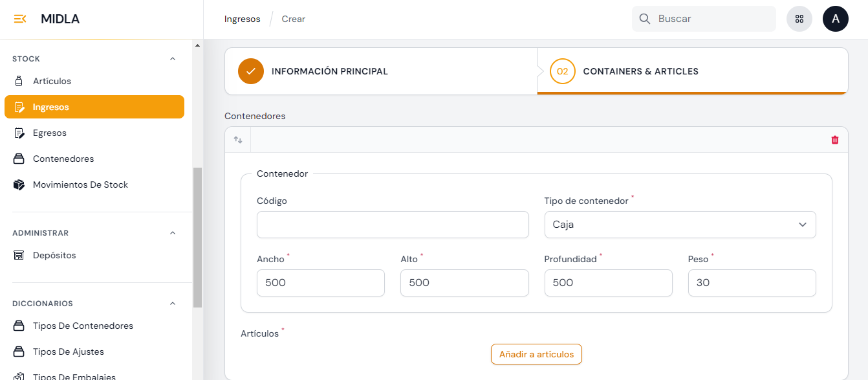Open Egresos from the sidebar
The width and height of the screenshot is (868, 380).
(x=49, y=133)
